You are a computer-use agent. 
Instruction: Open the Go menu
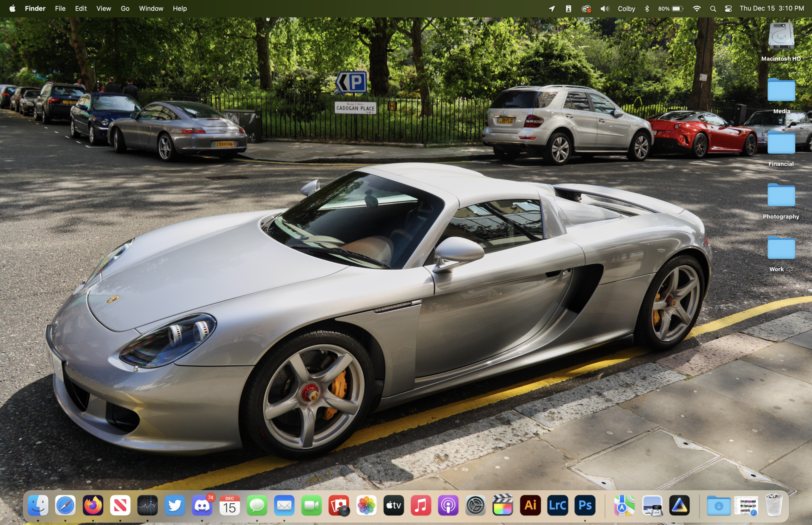[x=125, y=9]
